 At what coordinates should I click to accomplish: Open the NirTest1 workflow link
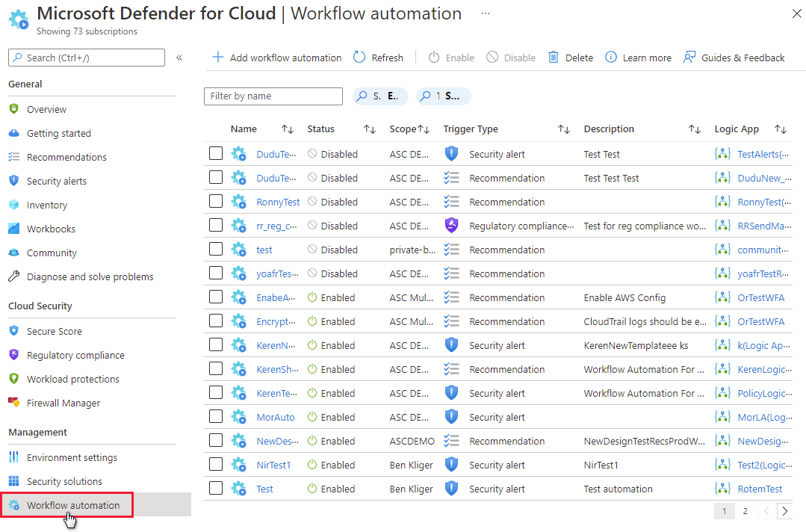273,465
